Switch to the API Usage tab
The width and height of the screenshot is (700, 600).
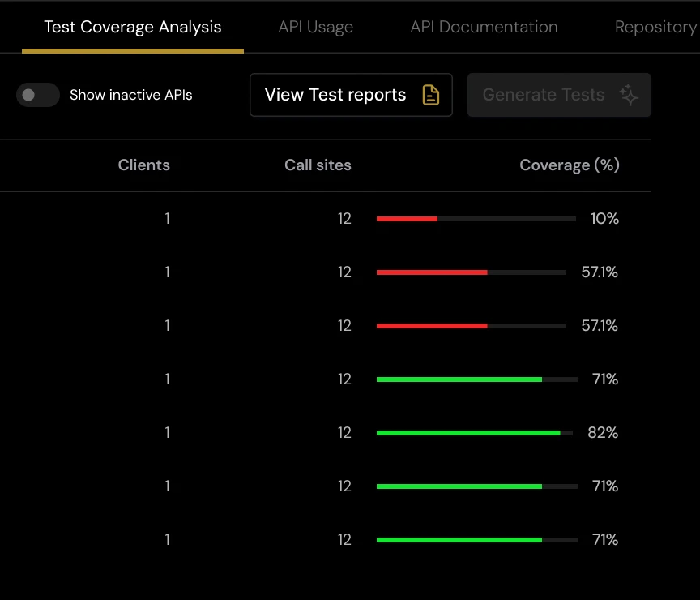(315, 27)
